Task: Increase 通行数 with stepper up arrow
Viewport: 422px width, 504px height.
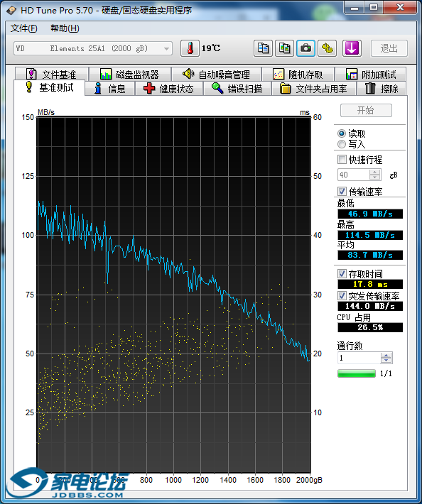Action: (386, 355)
